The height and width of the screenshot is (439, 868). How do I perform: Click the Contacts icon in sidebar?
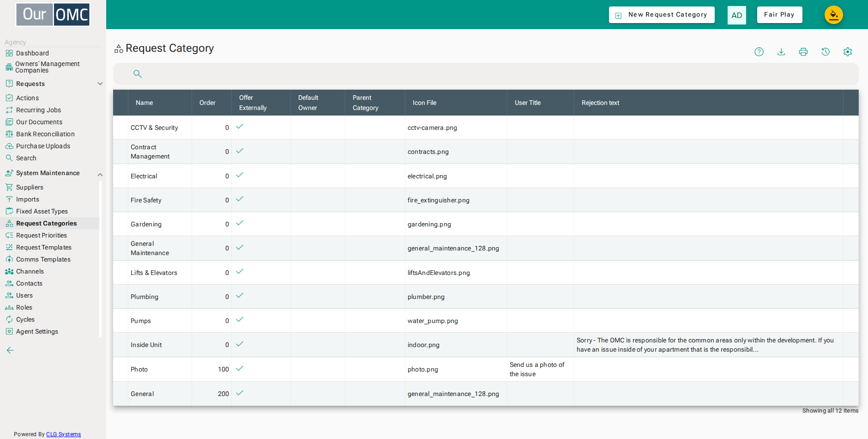[9, 283]
